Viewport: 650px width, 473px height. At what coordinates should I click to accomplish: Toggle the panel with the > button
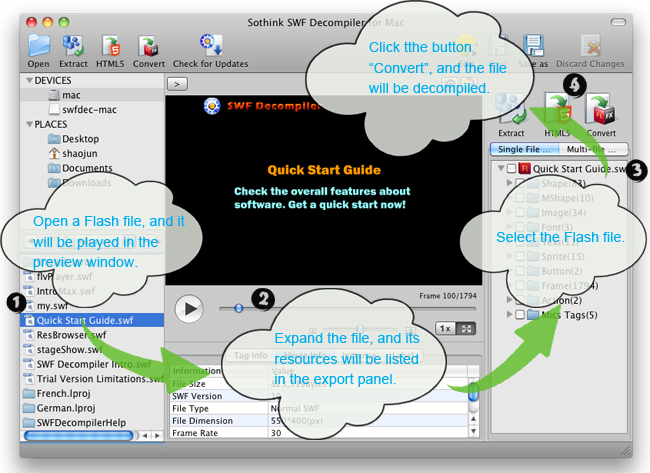point(177,84)
